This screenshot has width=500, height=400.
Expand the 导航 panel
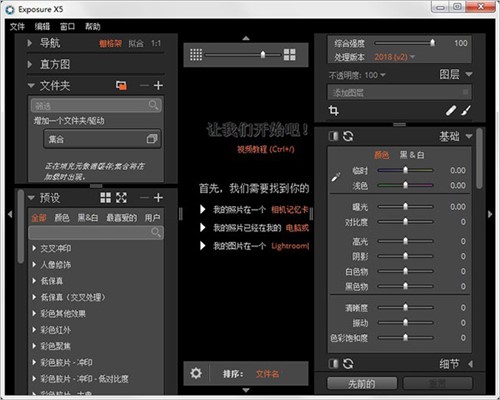(30, 43)
